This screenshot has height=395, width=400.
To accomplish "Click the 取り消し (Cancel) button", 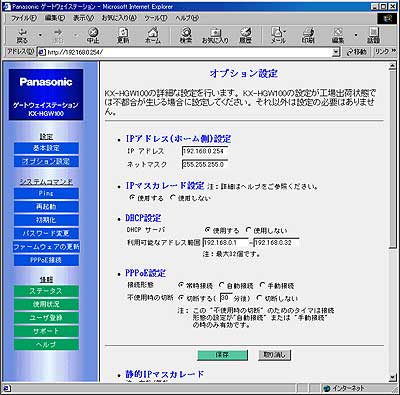I will pos(274,355).
